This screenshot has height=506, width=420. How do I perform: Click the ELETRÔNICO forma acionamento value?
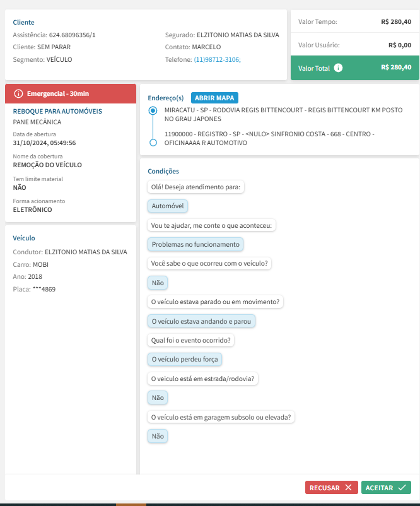(x=32, y=209)
